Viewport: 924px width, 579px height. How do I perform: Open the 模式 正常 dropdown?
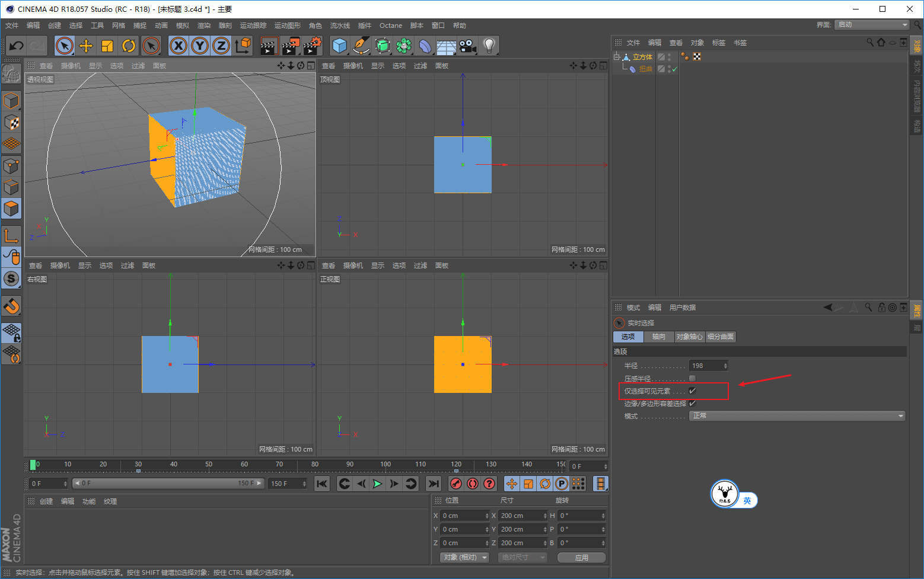pyautogui.click(x=798, y=416)
